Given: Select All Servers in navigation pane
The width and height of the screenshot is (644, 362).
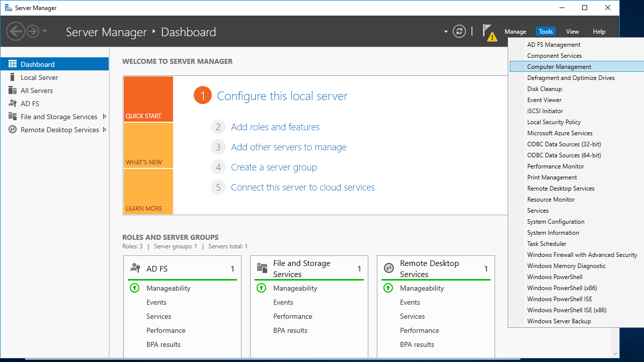Looking at the screenshot, I should pyautogui.click(x=37, y=90).
